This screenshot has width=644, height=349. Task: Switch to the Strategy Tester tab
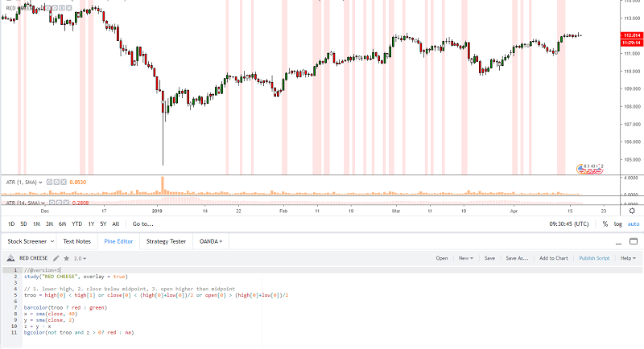(x=166, y=240)
